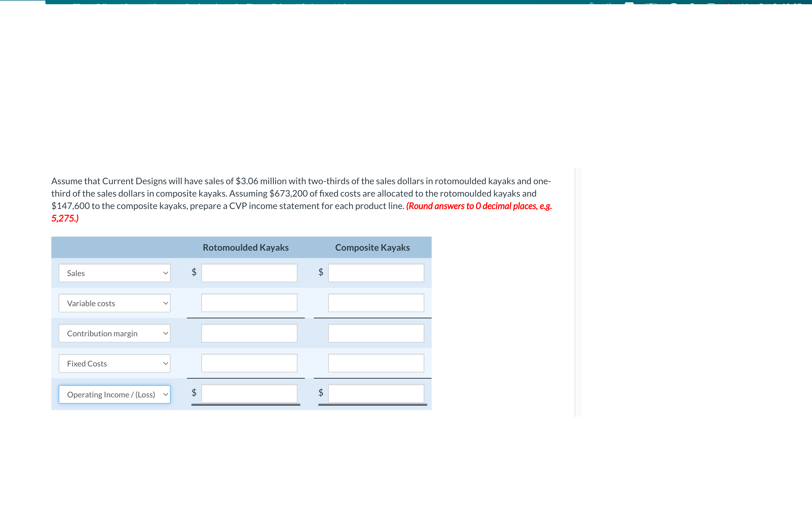Viewport: 812px width, 507px height.
Task: Click the Sales dropdown arrow
Action: point(165,273)
